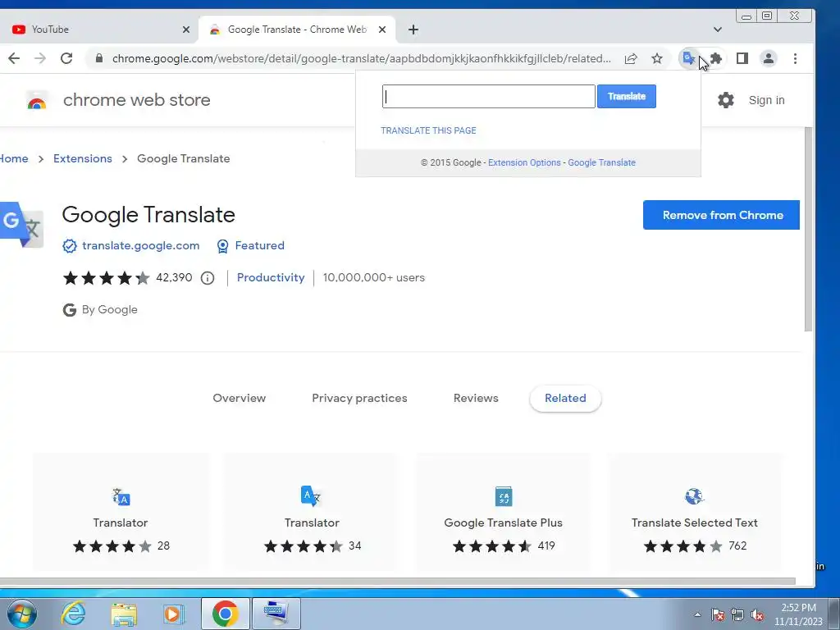Click the share page icon in address bar
Viewport: 840px width, 630px height.
(x=631, y=58)
